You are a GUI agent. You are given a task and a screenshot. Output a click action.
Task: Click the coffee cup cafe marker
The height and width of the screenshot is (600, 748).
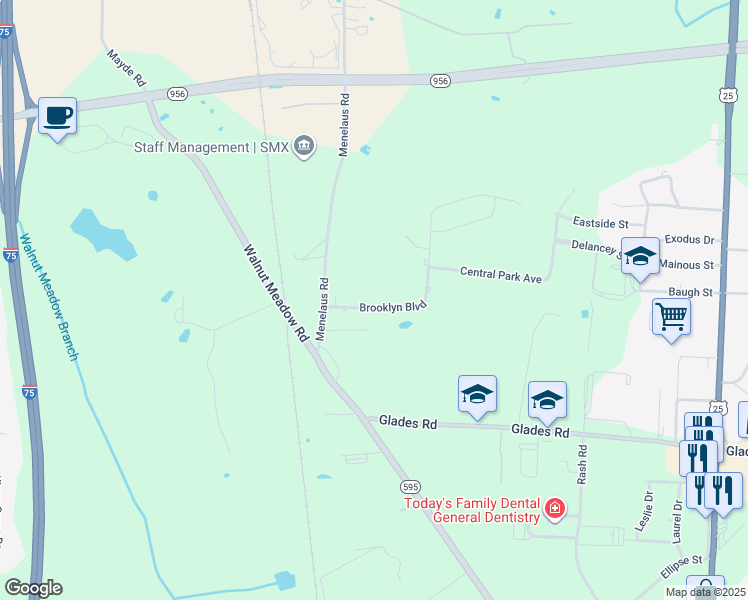57,117
